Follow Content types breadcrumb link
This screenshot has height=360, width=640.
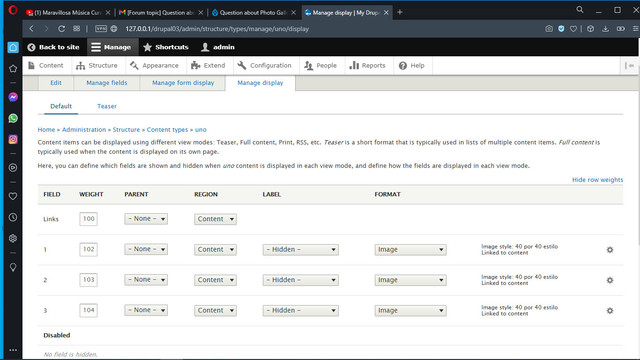coord(167,129)
